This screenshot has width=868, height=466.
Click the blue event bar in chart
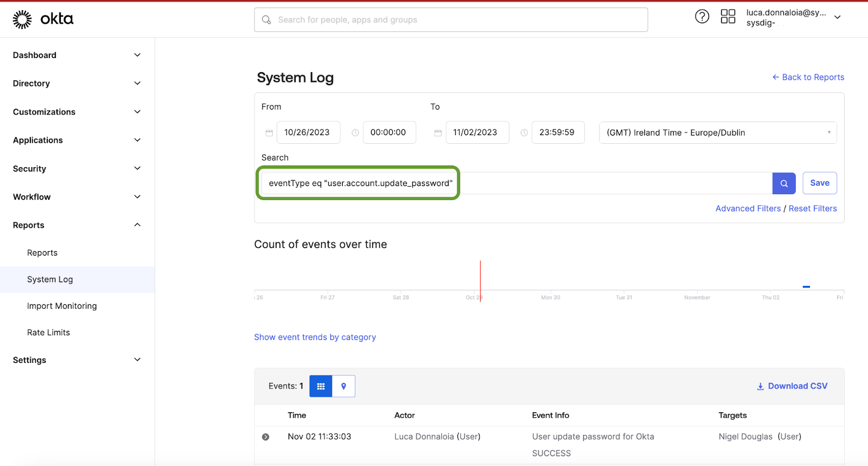pos(806,286)
